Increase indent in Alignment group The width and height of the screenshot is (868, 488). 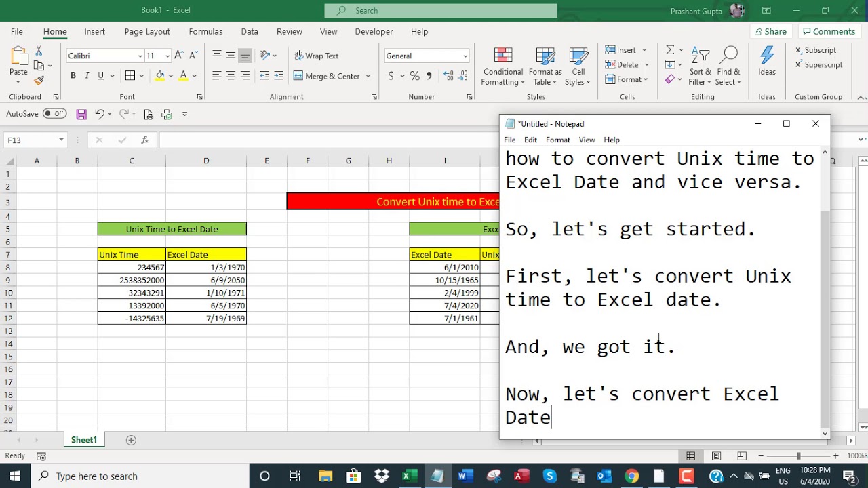tap(279, 76)
